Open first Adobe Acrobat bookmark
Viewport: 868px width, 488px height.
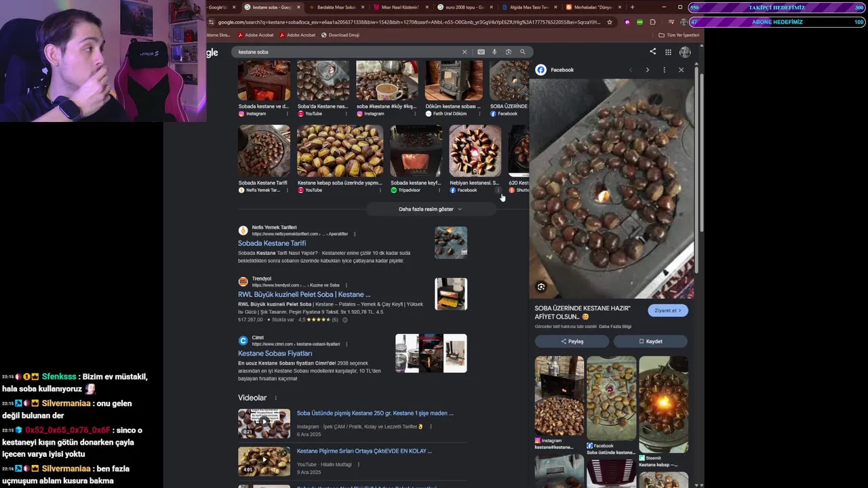255,35
